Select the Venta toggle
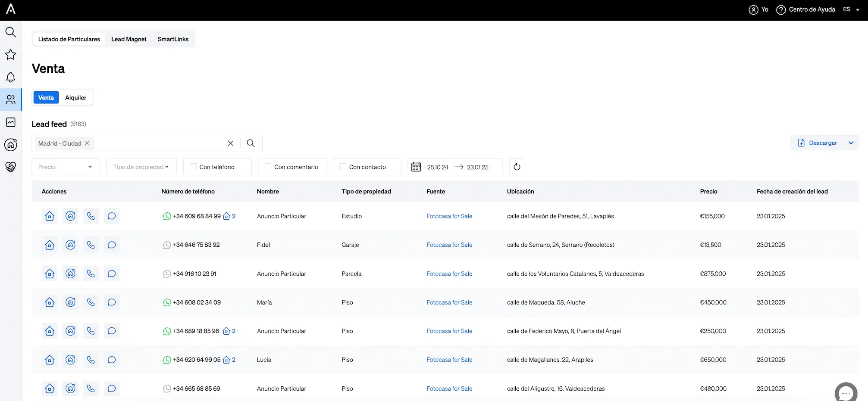Viewport: 868px width, 401px height. [x=46, y=98]
